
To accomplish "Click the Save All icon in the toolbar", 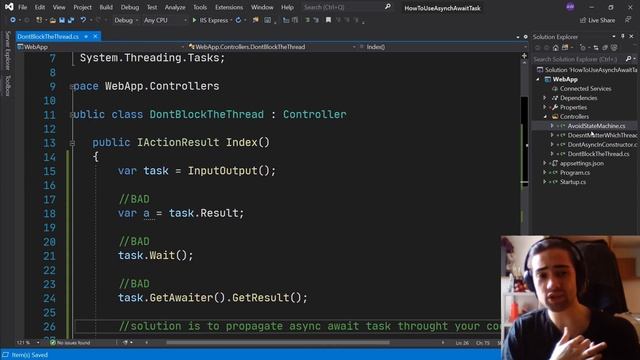I will pos(71,20).
